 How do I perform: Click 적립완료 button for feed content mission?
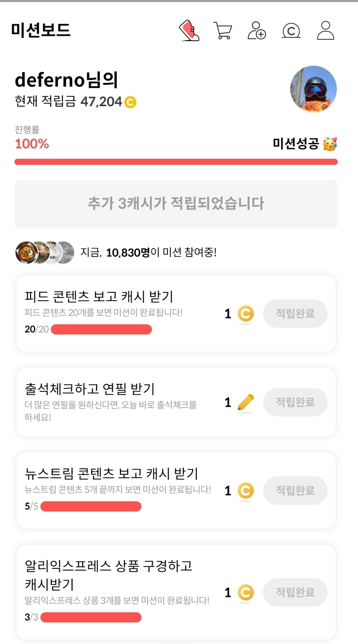coord(295,314)
